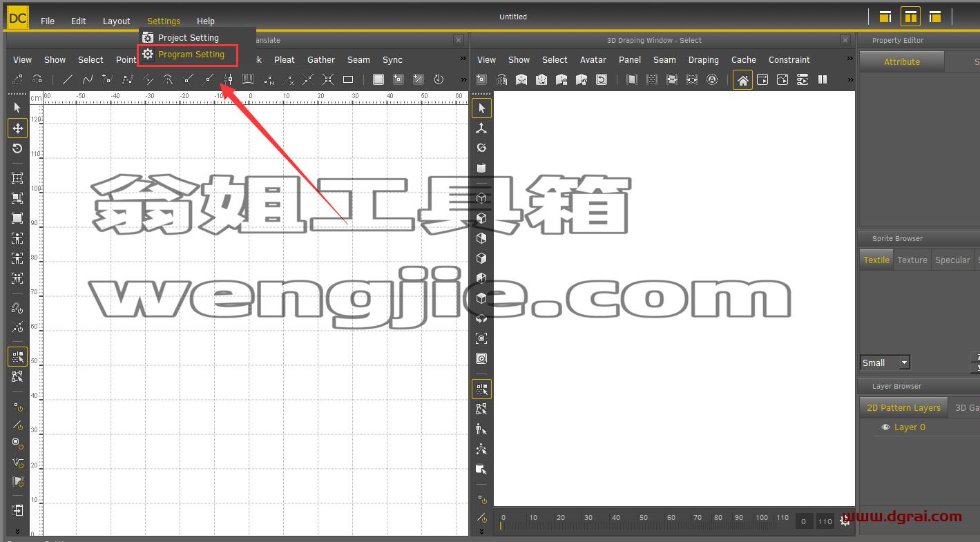This screenshot has width=980, height=542.
Task: Click the avatar select icon in 3D sidebar
Action: 481,429
